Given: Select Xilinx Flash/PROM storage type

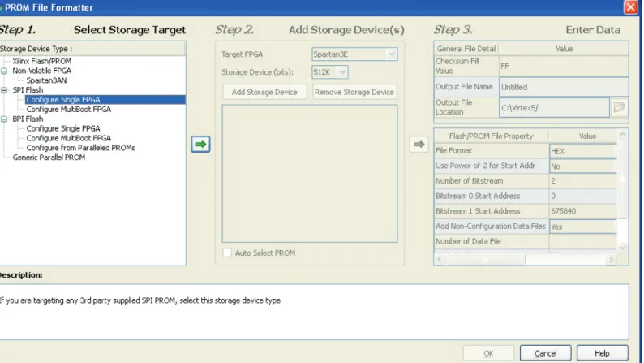Looking at the screenshot, I should 42,61.
